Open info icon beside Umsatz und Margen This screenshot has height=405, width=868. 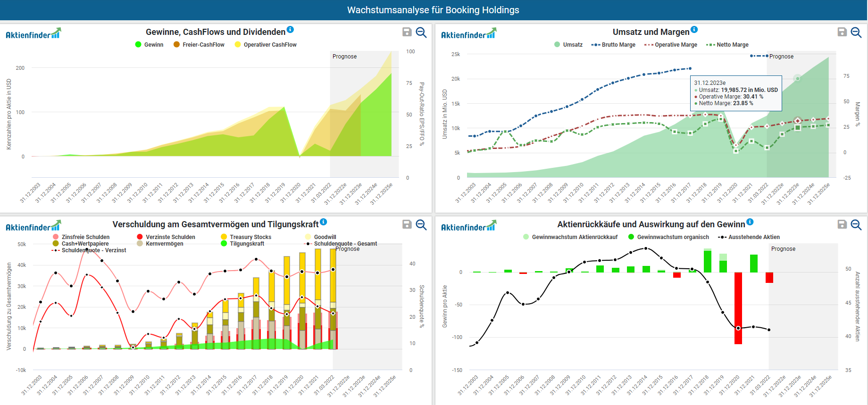pyautogui.click(x=694, y=30)
